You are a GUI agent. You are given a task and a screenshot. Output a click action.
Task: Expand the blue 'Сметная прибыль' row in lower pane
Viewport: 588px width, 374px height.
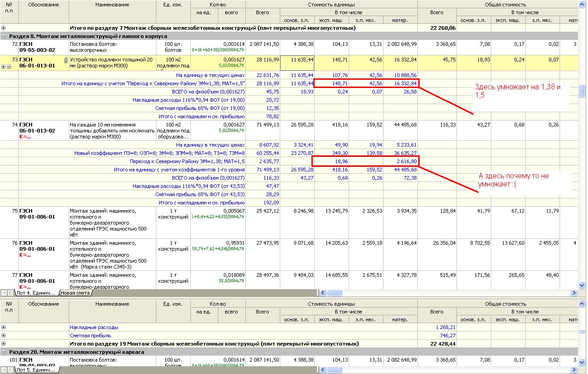(x=4, y=335)
